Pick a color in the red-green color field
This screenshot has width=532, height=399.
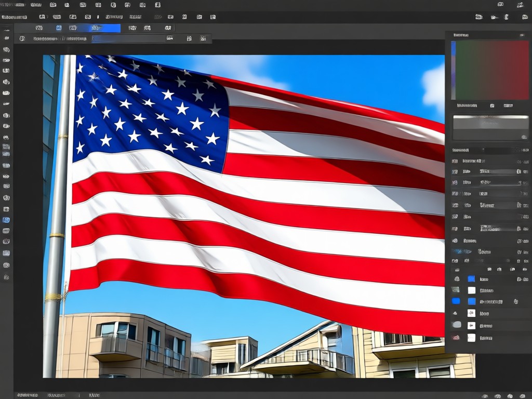pyautogui.click(x=492, y=70)
